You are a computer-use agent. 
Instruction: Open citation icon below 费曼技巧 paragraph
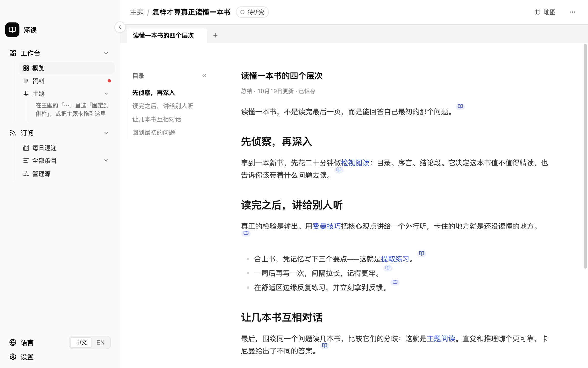(246, 233)
